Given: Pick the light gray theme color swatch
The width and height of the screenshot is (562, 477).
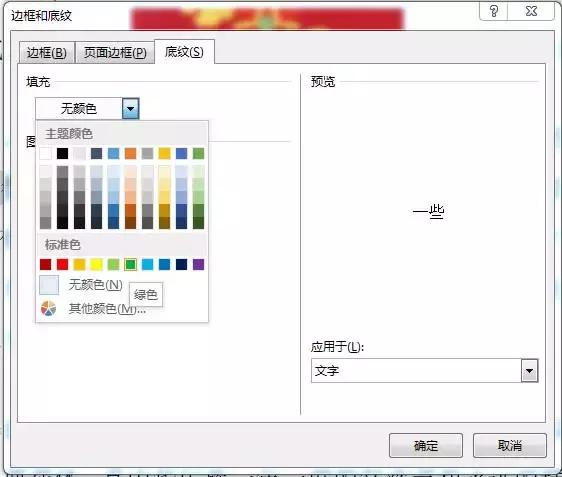Looking at the screenshot, I should pyautogui.click(x=80, y=153).
